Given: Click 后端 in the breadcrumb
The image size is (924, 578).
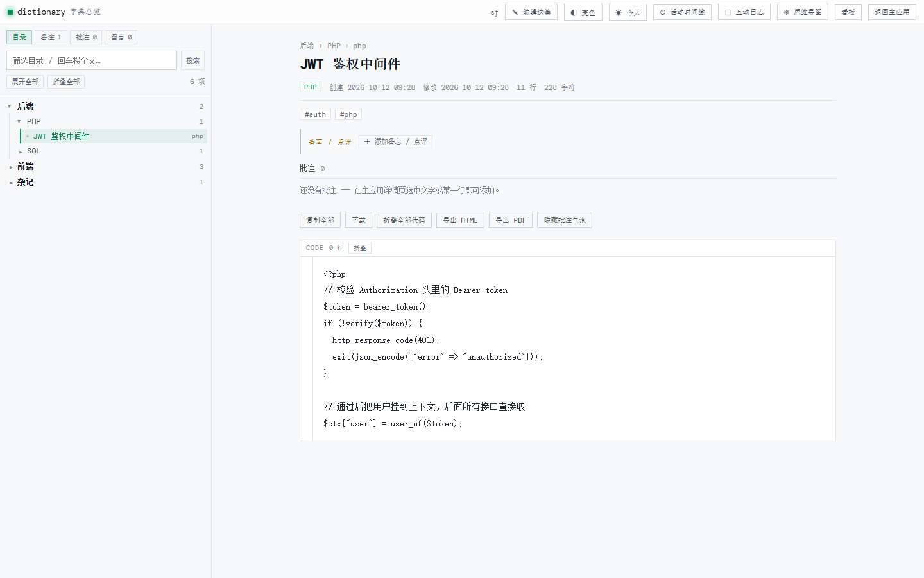Looking at the screenshot, I should click(x=307, y=46).
